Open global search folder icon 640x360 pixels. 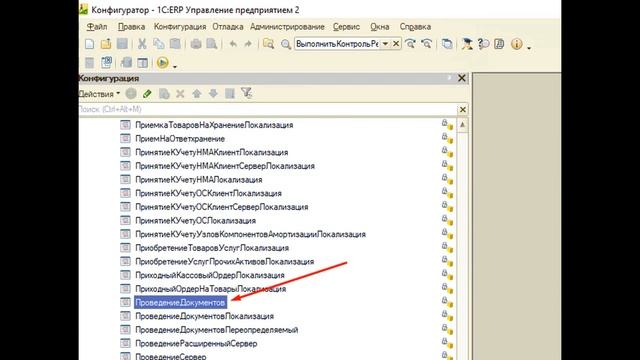tap(268, 44)
